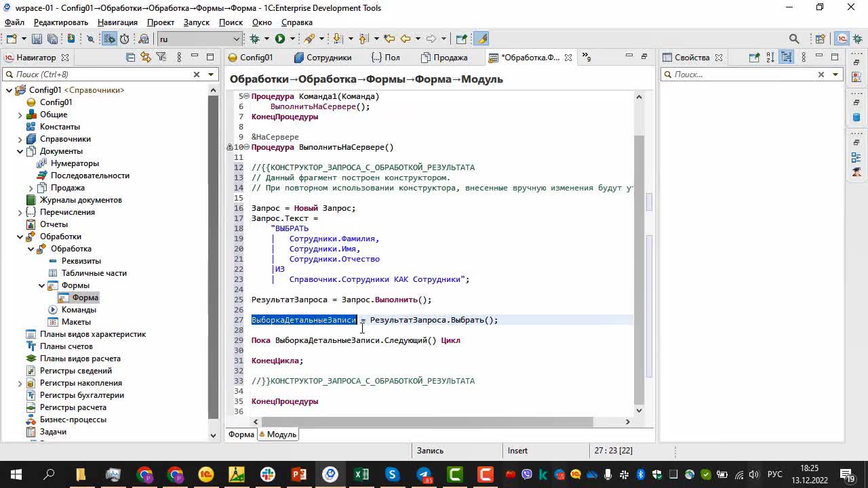
Task: Open the PowerPoint taskbar application
Action: pos(299,474)
